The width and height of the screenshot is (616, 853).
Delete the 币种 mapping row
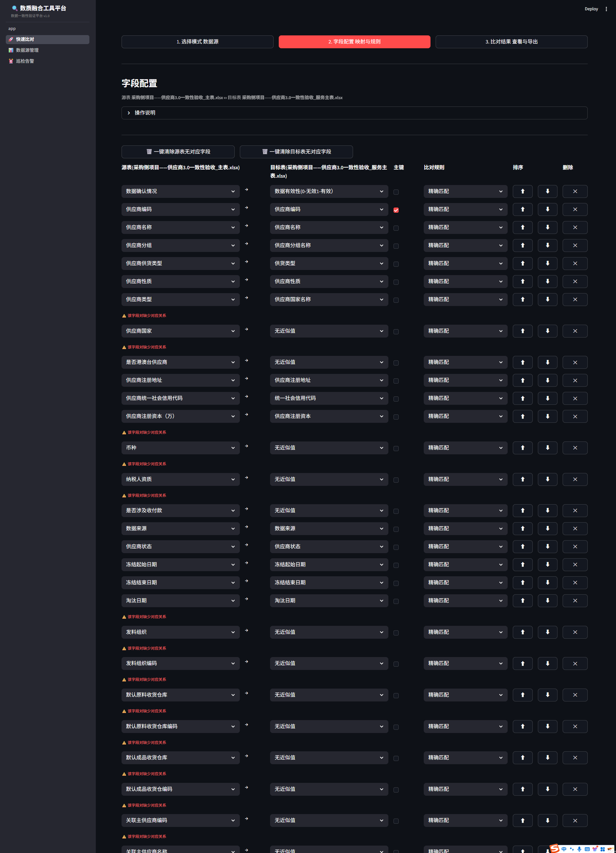(x=574, y=448)
